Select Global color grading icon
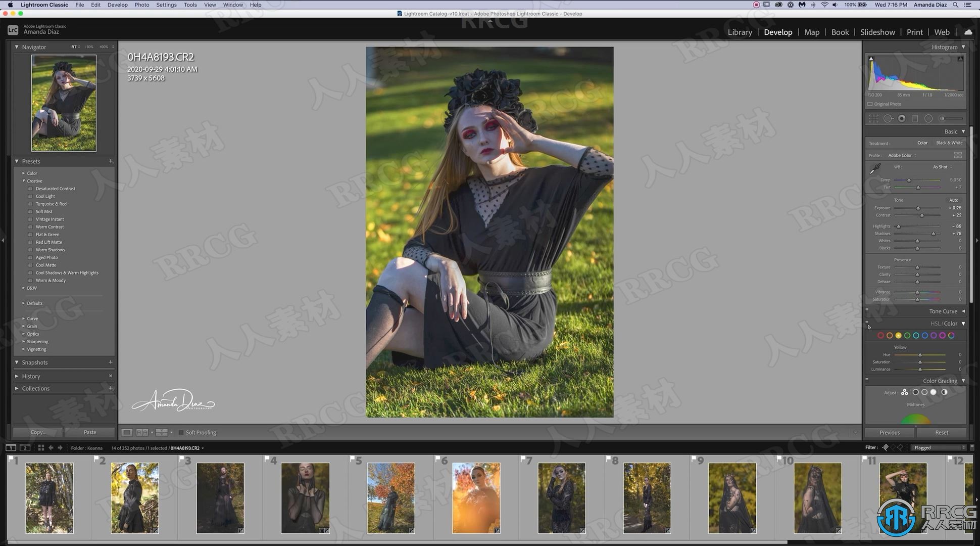980x546 pixels. 944,392
